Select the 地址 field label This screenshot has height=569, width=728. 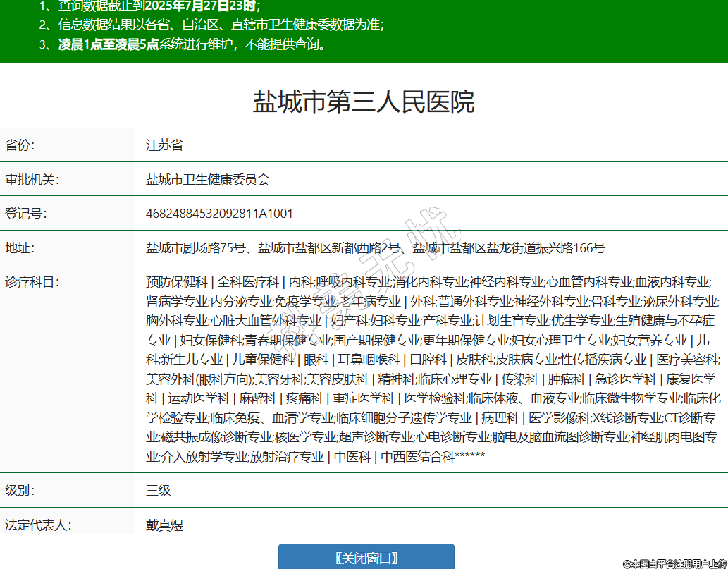tap(20, 248)
